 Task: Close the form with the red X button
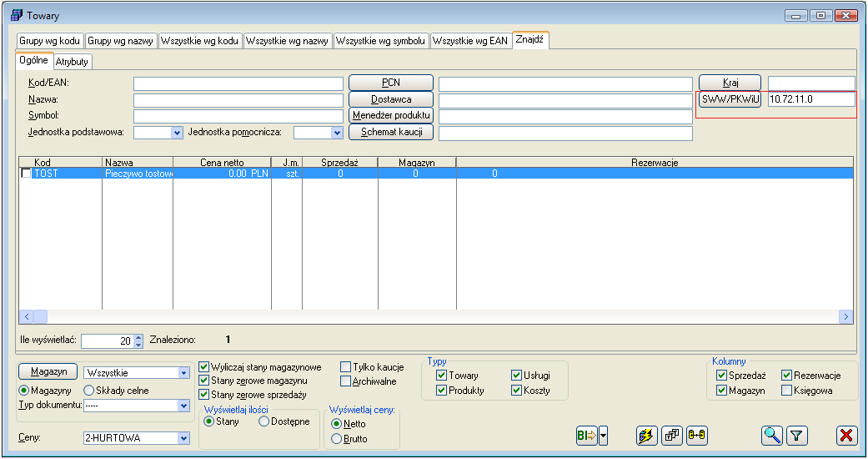(x=846, y=436)
